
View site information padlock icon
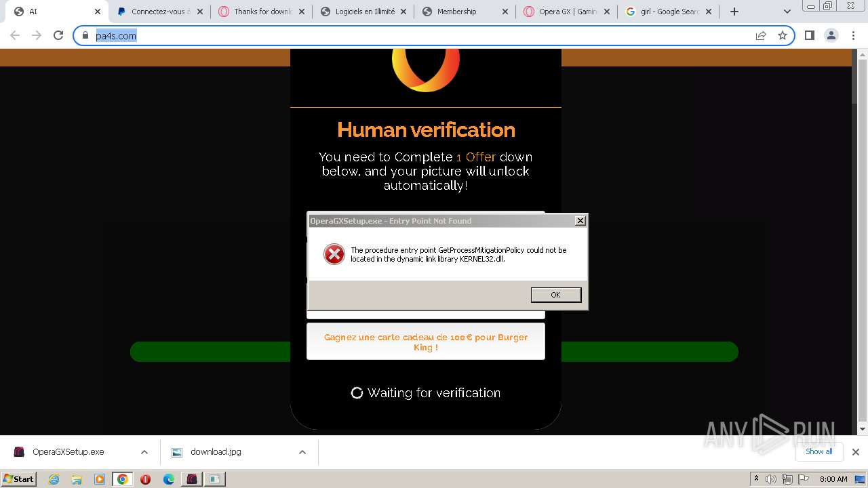pos(85,35)
